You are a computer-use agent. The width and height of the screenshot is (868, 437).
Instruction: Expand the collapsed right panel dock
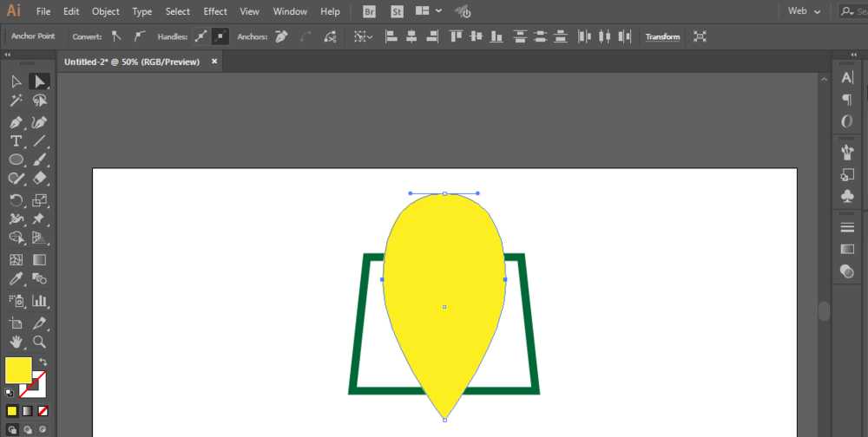tap(853, 55)
